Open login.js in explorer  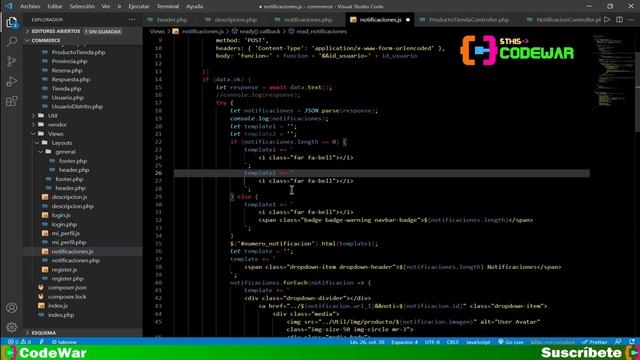(x=61, y=215)
